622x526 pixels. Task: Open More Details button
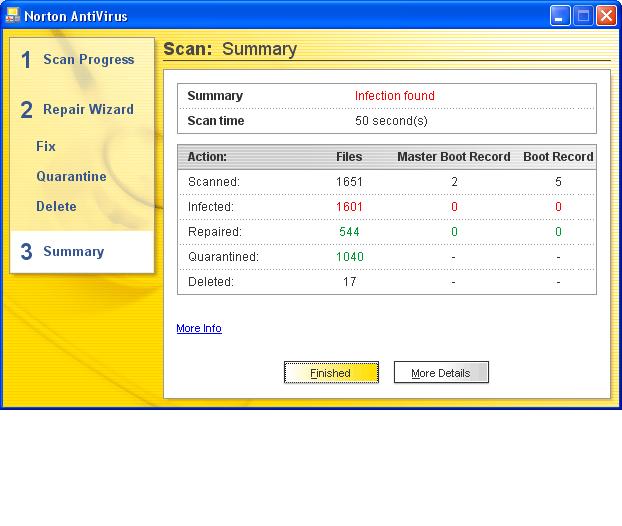pos(440,373)
